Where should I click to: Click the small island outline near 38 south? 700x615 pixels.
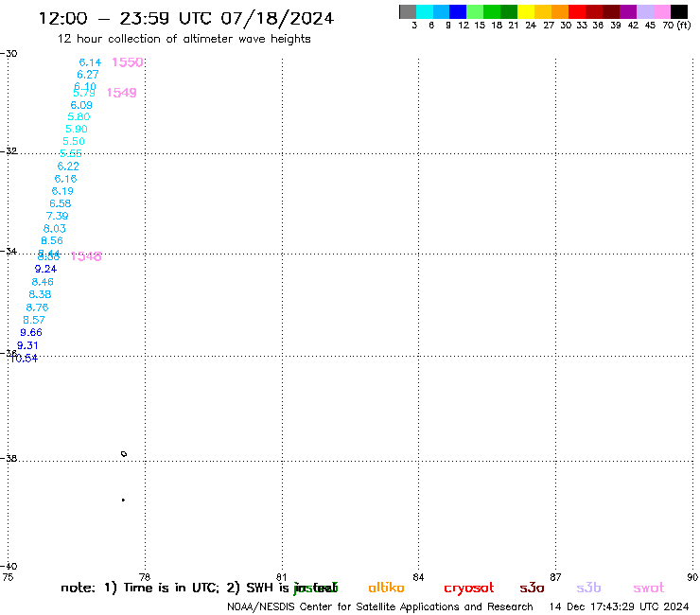tap(124, 454)
